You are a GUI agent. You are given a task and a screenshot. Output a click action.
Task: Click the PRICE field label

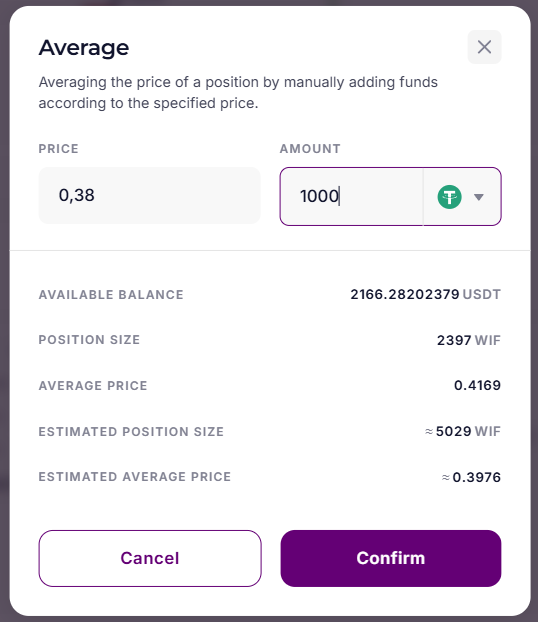[x=58, y=149]
